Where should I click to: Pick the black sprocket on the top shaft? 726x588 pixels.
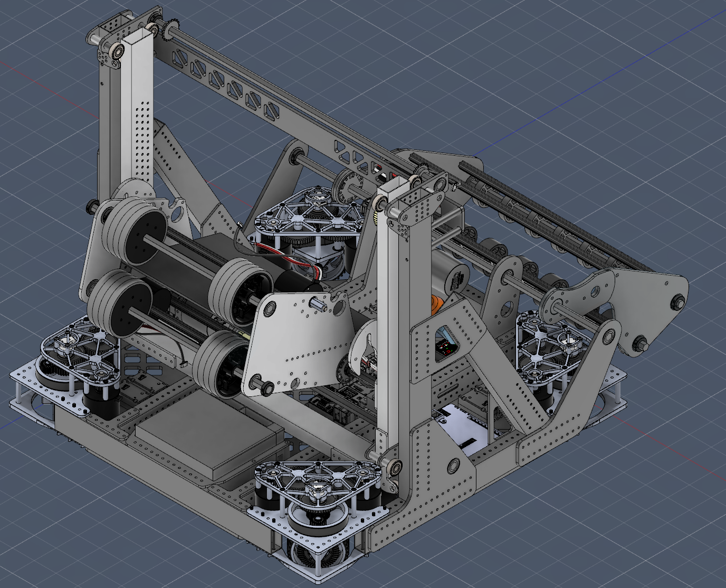point(170,29)
